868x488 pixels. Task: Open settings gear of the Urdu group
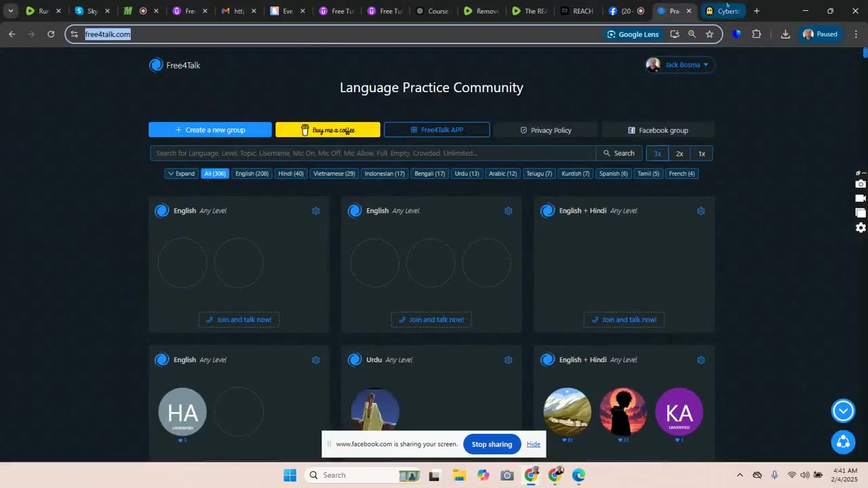508,360
